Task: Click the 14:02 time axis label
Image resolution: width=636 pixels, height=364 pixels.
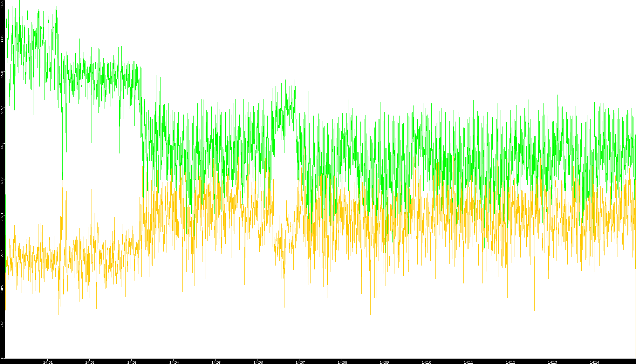Action: pos(90,362)
